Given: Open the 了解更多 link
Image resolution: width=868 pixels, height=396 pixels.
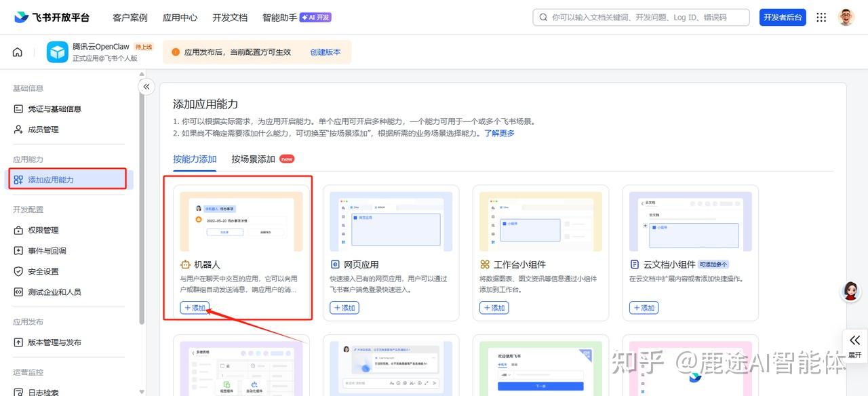Looking at the screenshot, I should 499,134.
